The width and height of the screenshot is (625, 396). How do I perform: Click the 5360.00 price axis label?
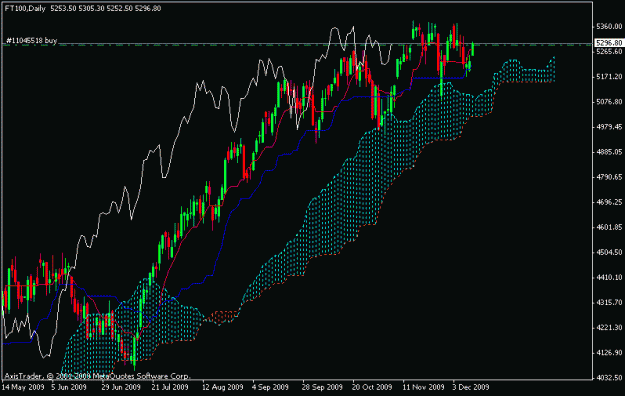609,26
